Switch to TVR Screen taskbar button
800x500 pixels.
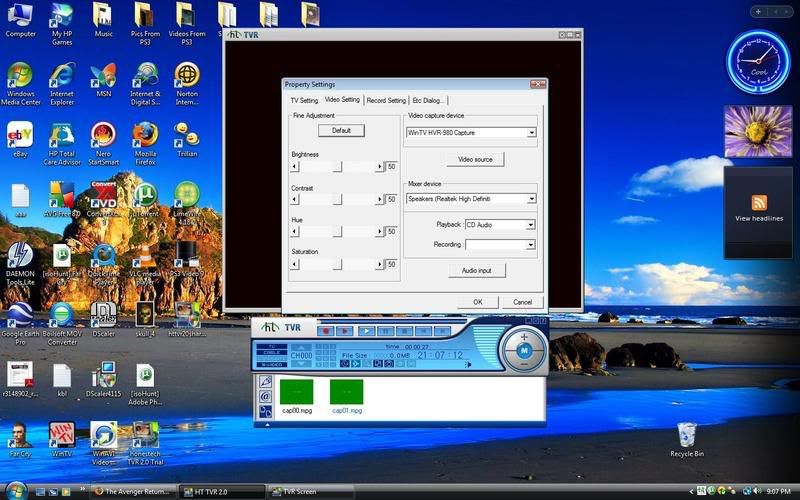(x=311, y=492)
